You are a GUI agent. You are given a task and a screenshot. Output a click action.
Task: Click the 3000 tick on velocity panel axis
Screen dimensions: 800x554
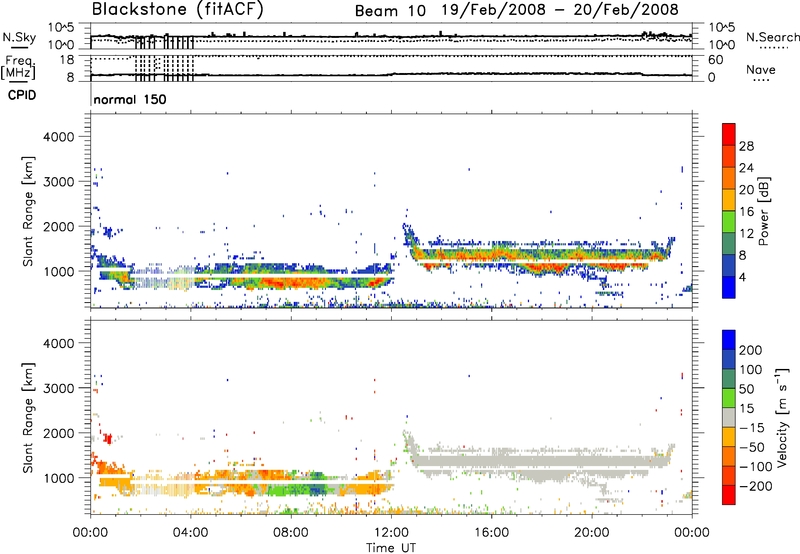click(58, 388)
